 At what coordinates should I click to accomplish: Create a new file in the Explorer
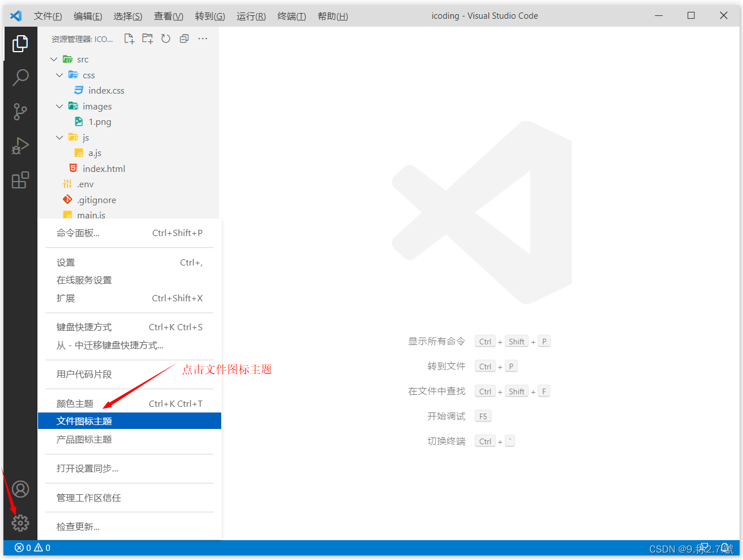tap(129, 38)
